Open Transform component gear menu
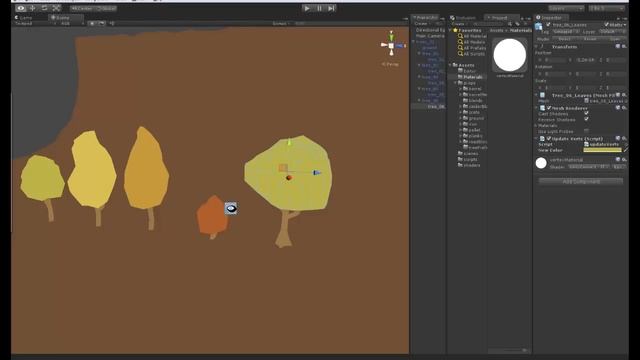The image size is (640, 360). tap(624, 47)
